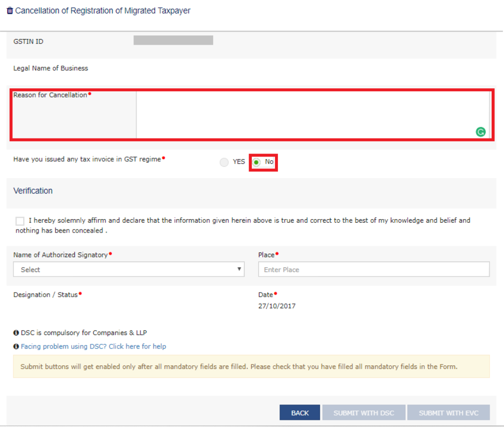Click the info icon before the DSC help link
Viewport: 504px width, 427px height.
pos(16,346)
